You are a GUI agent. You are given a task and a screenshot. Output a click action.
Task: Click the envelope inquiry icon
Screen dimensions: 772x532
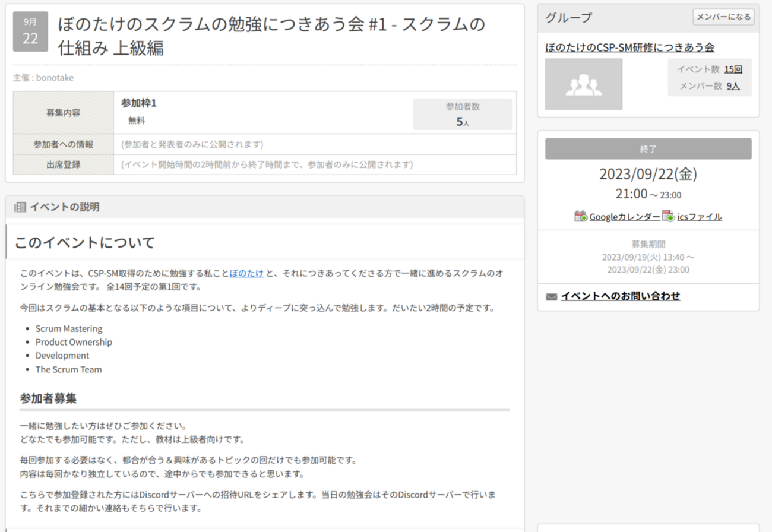tap(551, 296)
